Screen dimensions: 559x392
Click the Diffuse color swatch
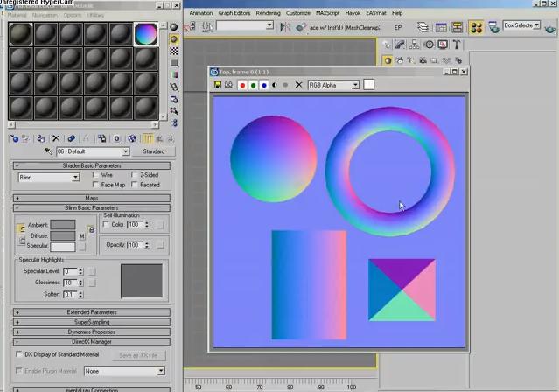click(63, 235)
